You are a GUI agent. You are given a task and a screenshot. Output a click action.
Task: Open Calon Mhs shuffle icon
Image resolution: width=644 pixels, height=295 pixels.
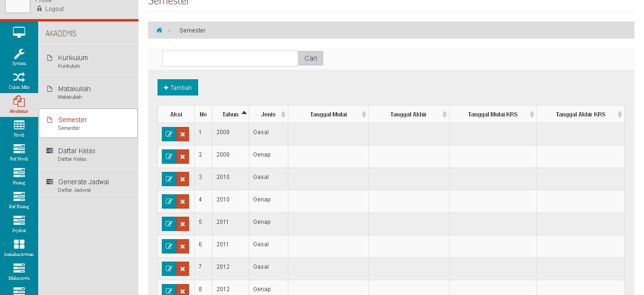click(19, 78)
